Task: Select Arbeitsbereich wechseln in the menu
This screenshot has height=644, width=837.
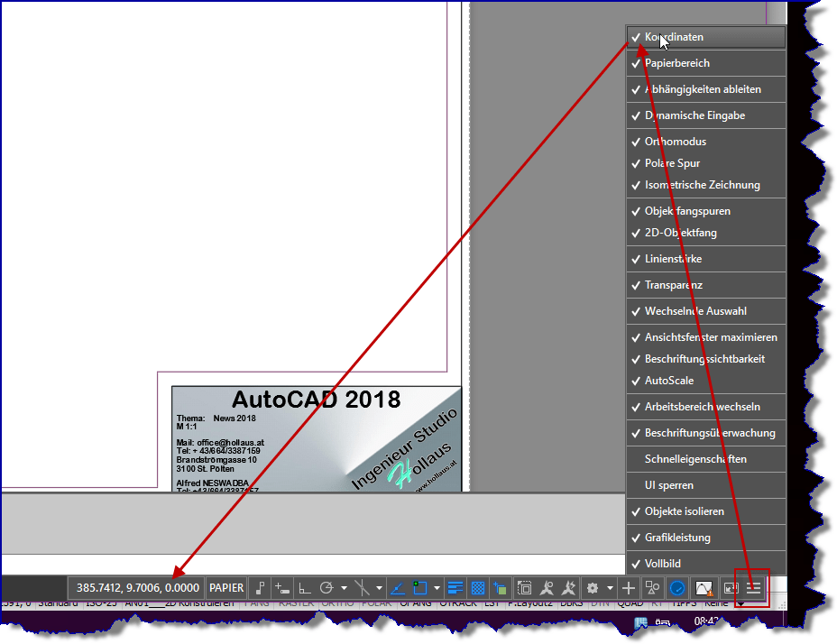Action: [x=705, y=407]
